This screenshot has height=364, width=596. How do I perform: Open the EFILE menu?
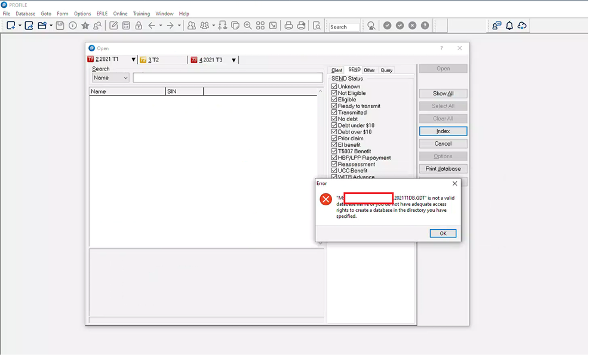coord(102,13)
